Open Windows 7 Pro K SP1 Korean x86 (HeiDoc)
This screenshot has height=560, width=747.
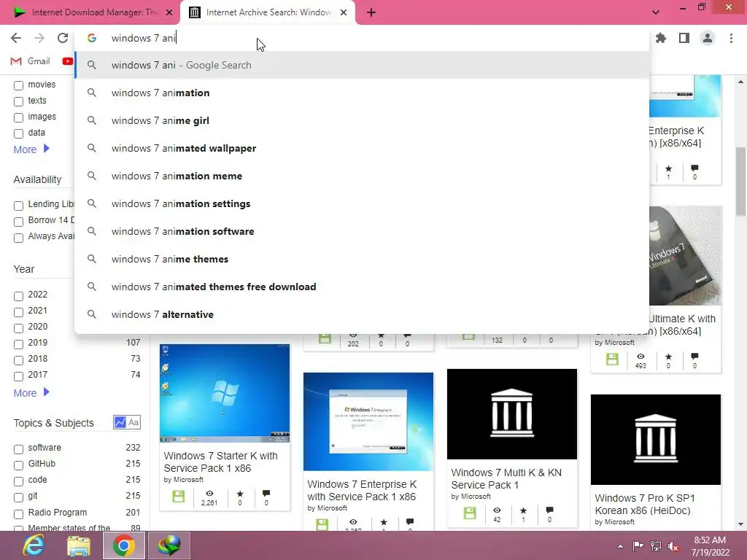[645, 504]
